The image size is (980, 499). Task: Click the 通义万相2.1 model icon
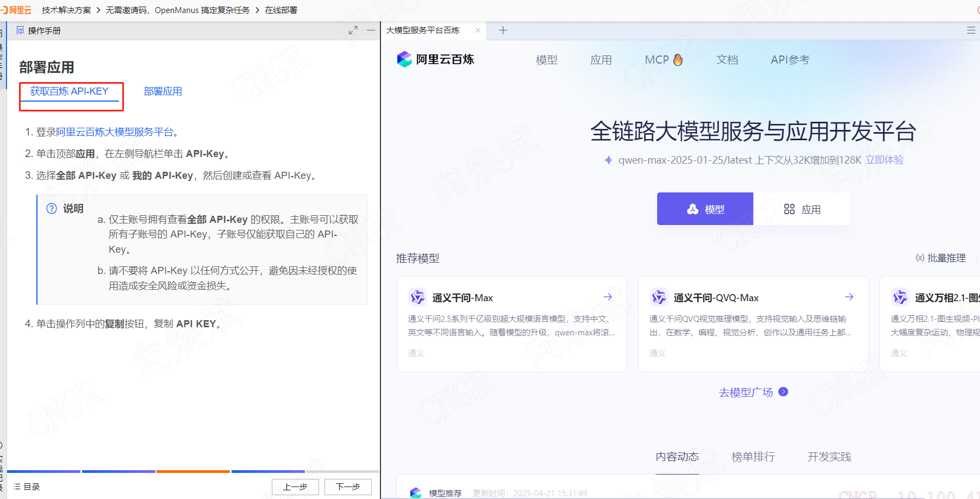click(900, 297)
